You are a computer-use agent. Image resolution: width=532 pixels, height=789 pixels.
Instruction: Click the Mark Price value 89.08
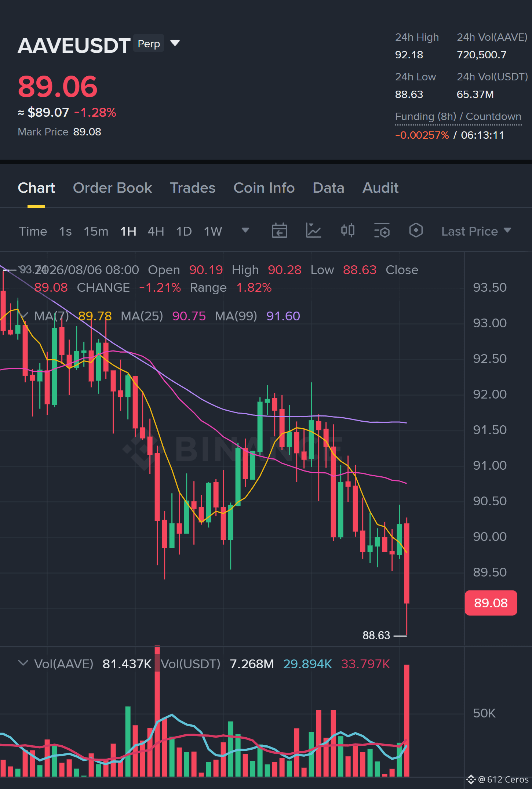[x=87, y=132]
